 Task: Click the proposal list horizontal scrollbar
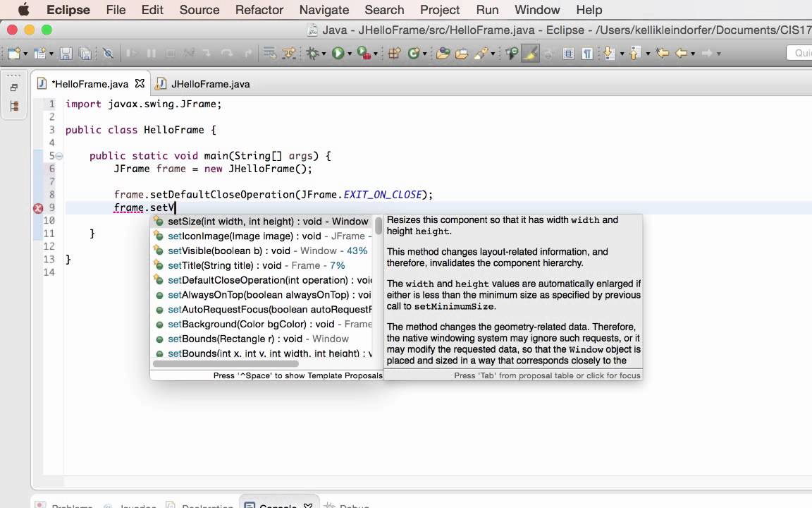coord(226,363)
